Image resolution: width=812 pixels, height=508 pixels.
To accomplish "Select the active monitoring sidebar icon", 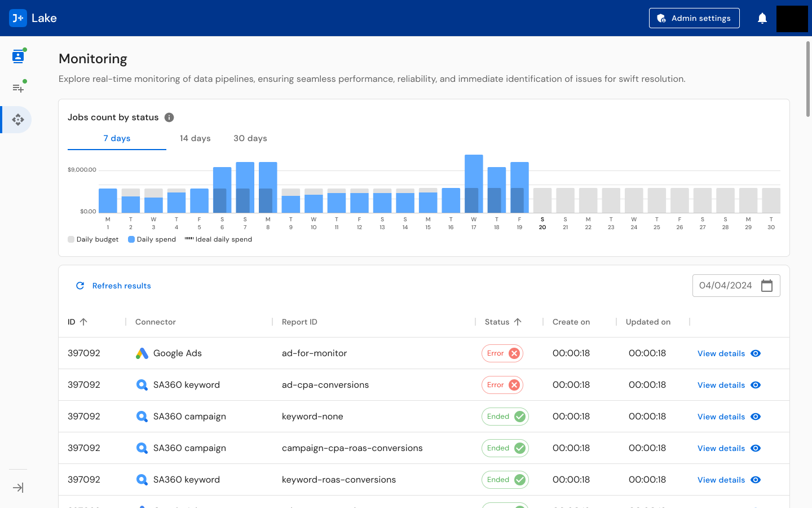I will [x=17, y=120].
